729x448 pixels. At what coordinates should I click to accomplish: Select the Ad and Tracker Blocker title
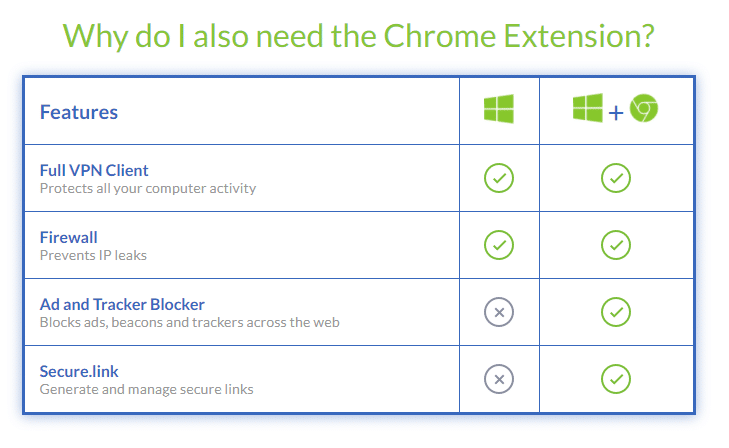click(x=122, y=304)
